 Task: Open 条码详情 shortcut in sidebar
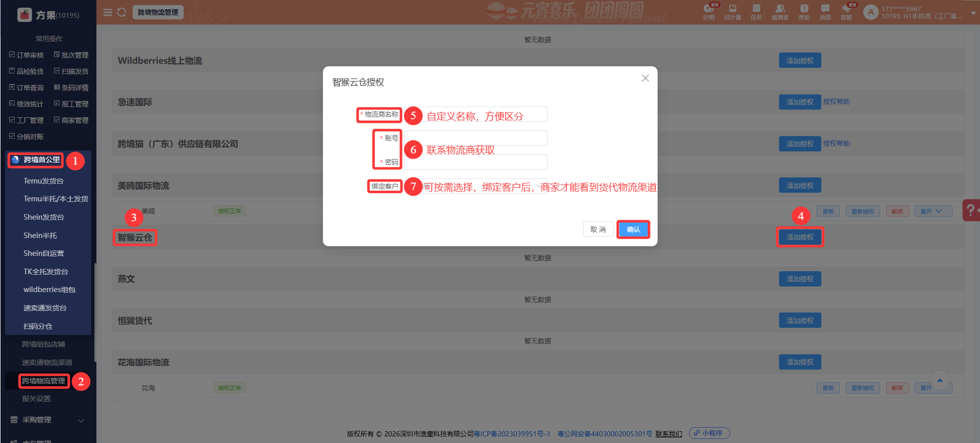pos(71,88)
